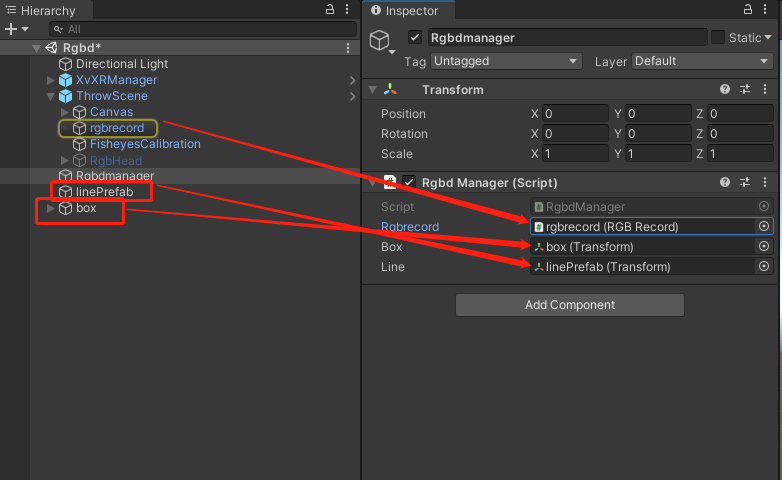This screenshot has height=480, width=782.
Task: Open the create object plus dropdown
Action: (x=16, y=29)
